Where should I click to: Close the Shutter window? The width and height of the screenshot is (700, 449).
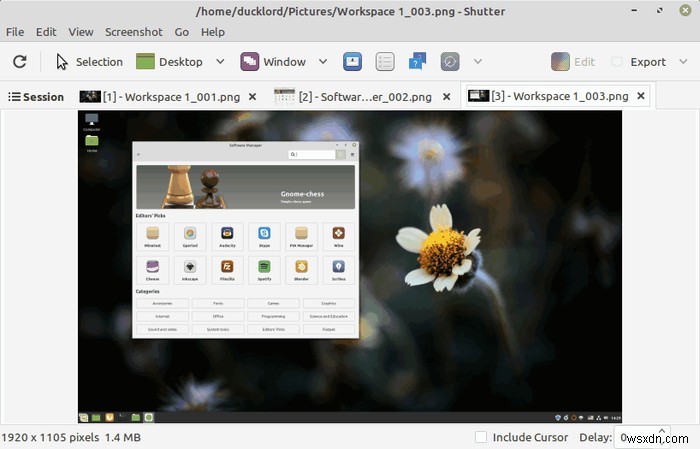click(685, 10)
